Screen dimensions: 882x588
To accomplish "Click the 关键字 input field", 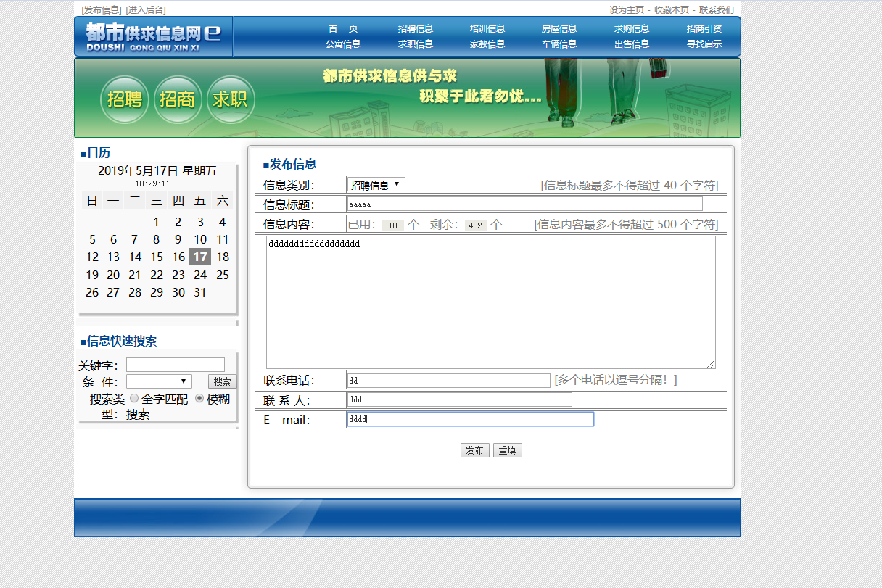I will [x=176, y=365].
